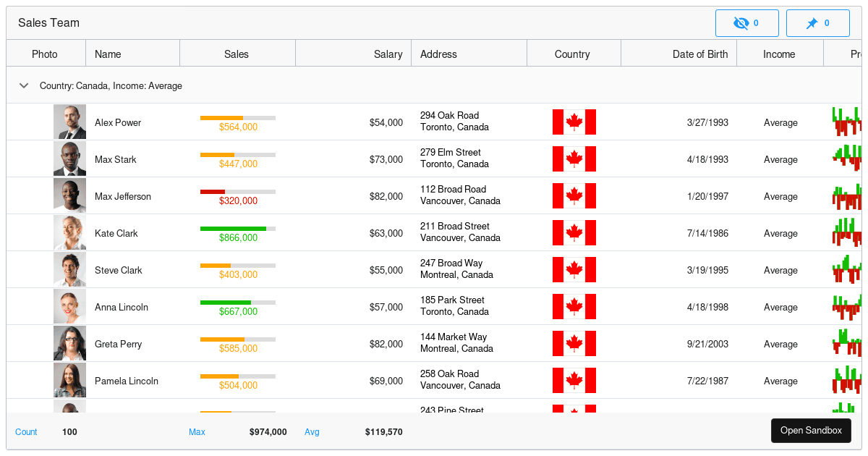Click the Avg summary link
This screenshot has width=868, height=456.
click(312, 431)
